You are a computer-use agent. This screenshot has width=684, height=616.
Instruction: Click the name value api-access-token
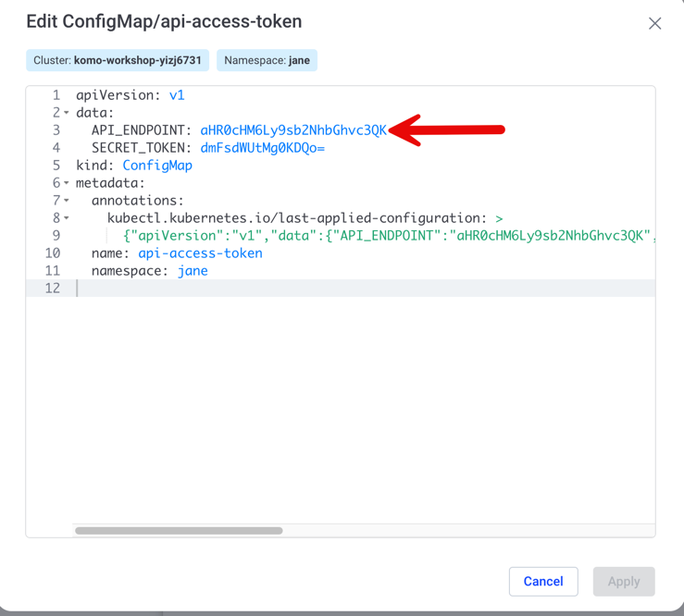[x=200, y=253]
